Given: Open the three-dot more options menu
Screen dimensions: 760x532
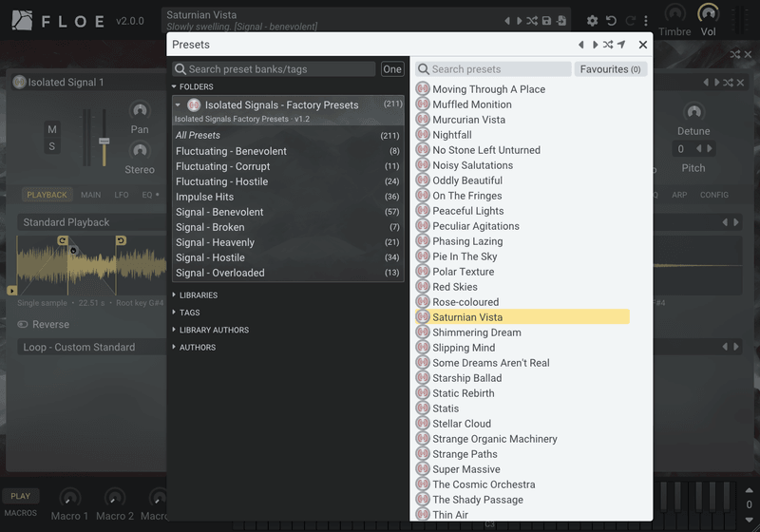Looking at the screenshot, I should click(x=646, y=21).
